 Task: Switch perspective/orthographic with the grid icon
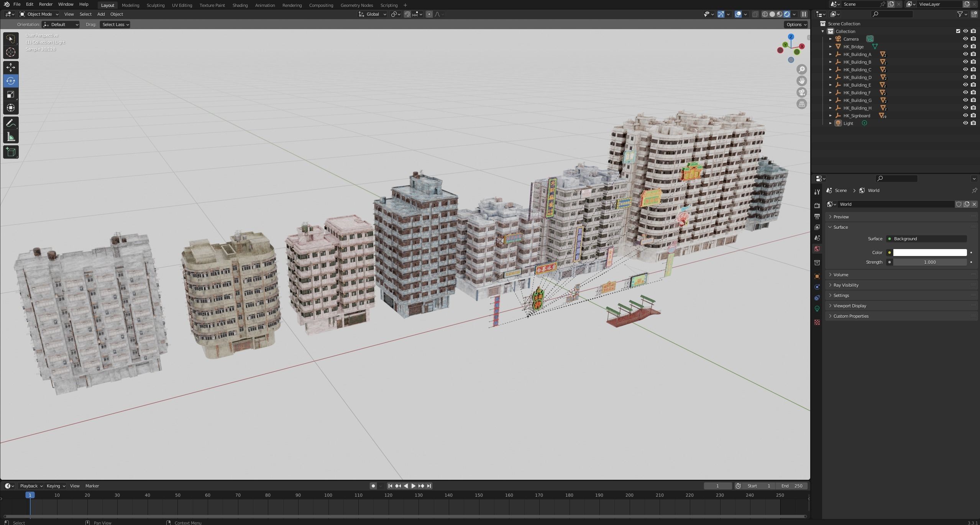pyautogui.click(x=801, y=104)
